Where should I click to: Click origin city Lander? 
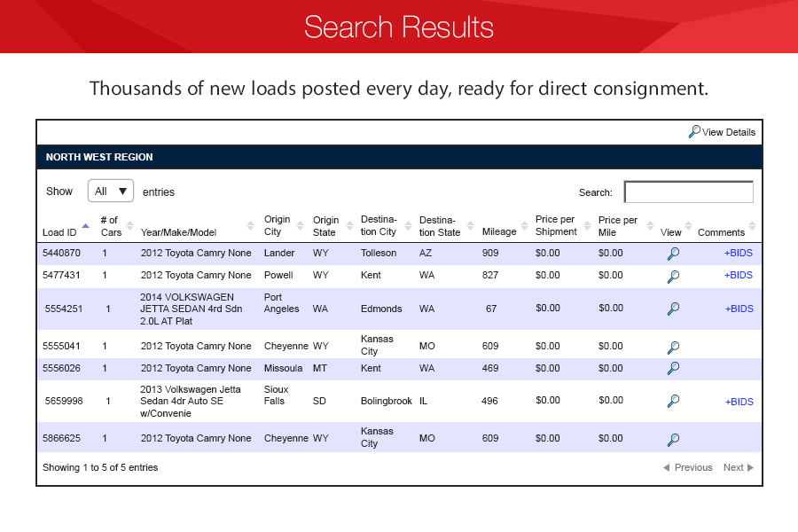click(279, 253)
